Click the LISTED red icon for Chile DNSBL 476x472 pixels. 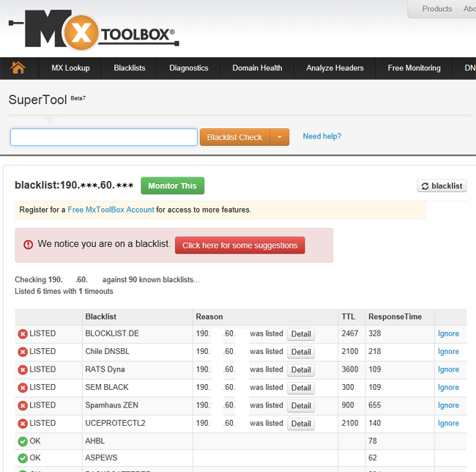23,352
